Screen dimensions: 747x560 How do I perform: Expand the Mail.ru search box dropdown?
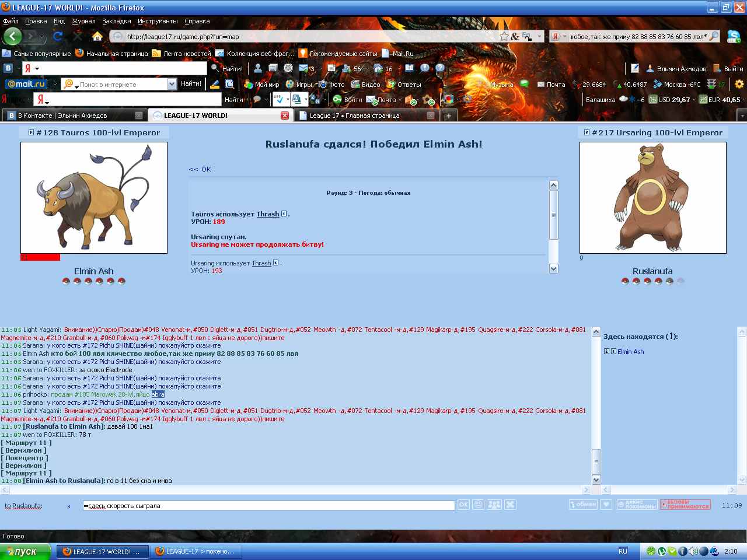click(172, 84)
